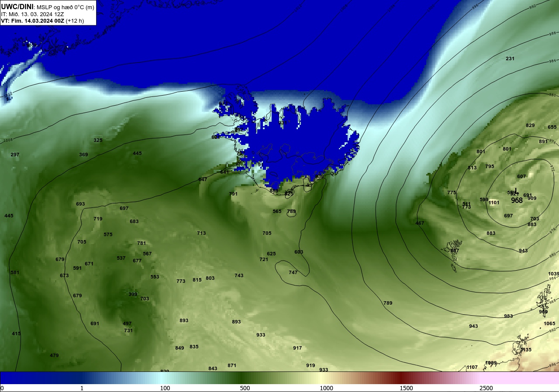Click the 467 height value
Image resolution: width=559 pixels, height=392 pixels.
420,223
